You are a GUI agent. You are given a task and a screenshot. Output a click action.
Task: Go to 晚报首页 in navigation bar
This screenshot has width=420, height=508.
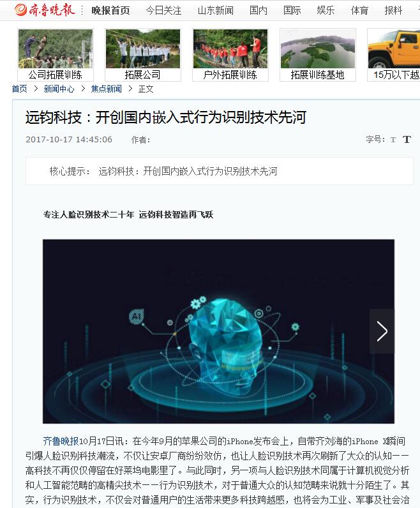pyautogui.click(x=110, y=11)
